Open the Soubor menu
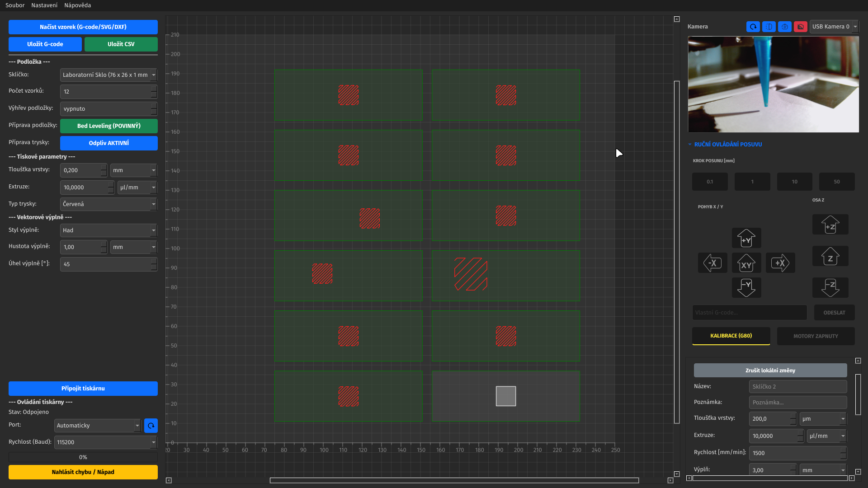The image size is (868, 488). coord(15,5)
